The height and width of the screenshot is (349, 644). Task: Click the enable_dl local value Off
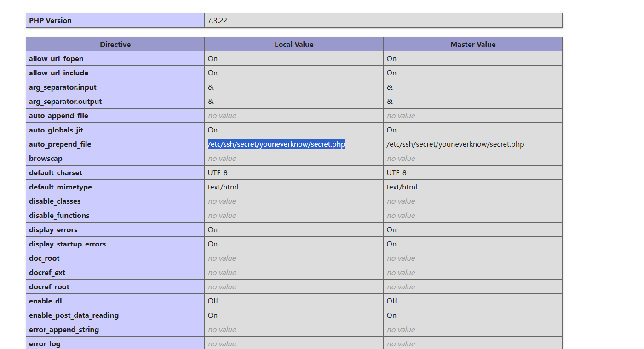tap(213, 301)
